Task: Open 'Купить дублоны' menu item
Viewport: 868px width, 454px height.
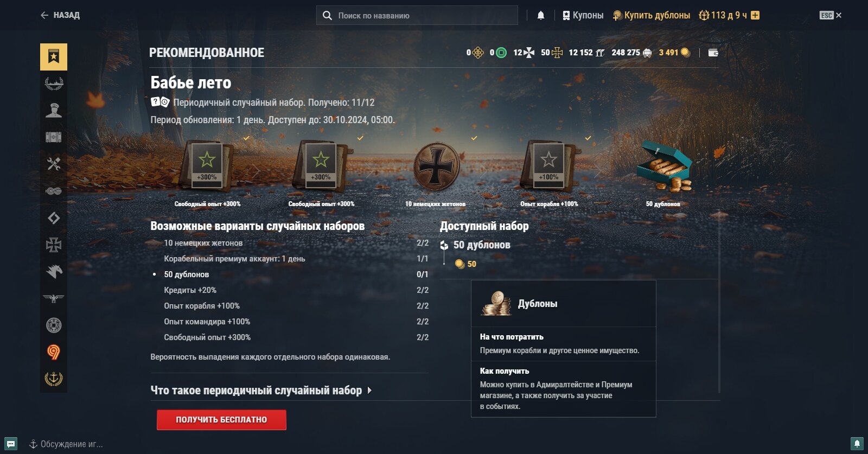Action: (x=652, y=15)
